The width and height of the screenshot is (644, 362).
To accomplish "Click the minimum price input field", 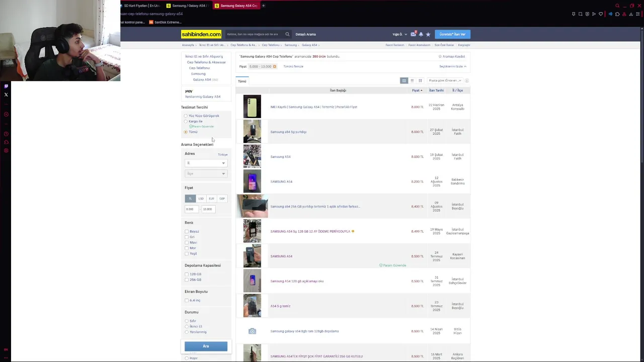I will (x=191, y=209).
